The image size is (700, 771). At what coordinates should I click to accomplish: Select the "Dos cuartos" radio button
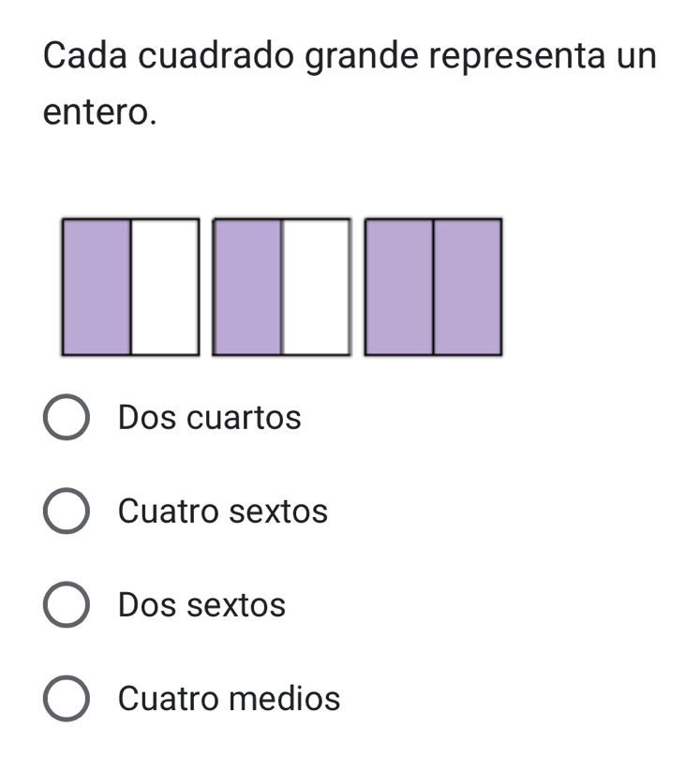(67, 417)
